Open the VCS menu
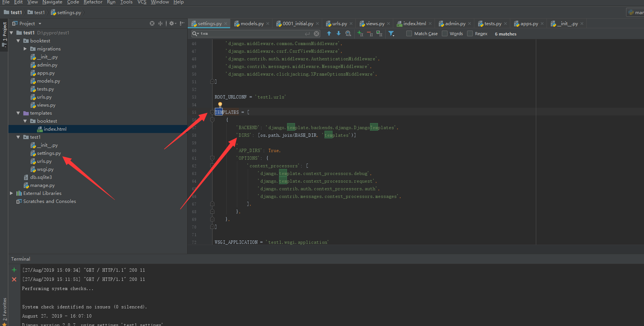This screenshot has height=326, width=644. [x=142, y=2]
